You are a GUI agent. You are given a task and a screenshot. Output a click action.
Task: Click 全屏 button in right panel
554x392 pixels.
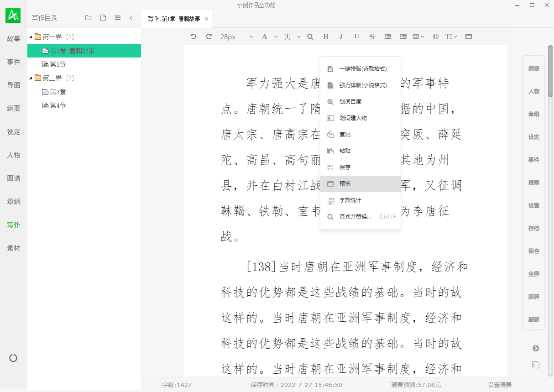coord(533,274)
